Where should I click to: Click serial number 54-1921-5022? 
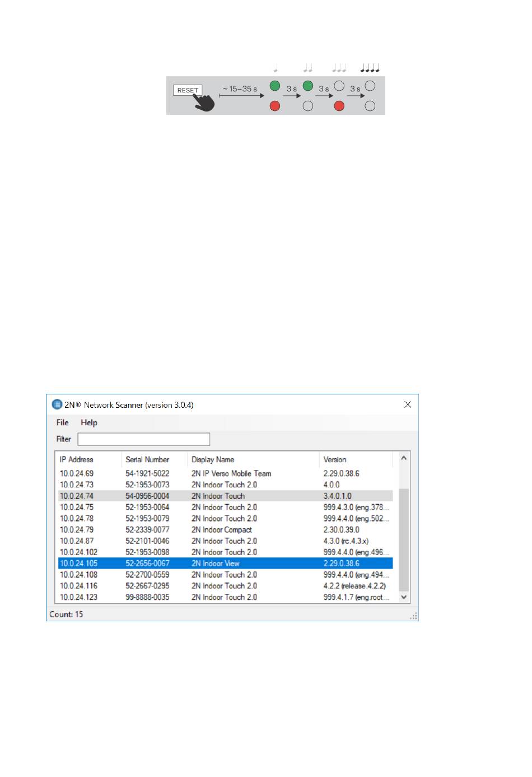coord(147,473)
